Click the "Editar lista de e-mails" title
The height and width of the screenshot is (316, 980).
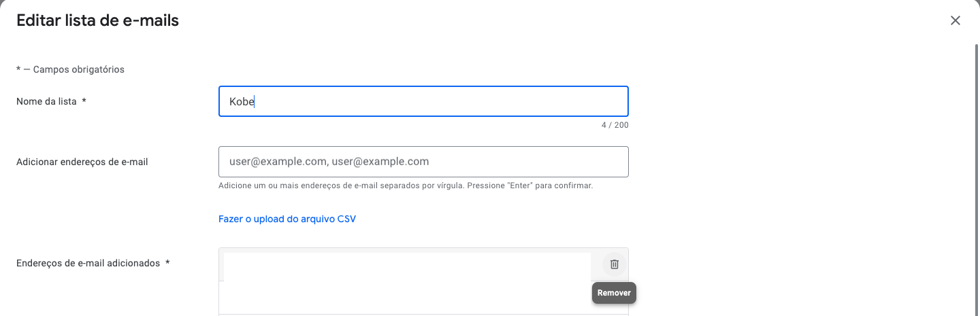pyautogui.click(x=97, y=20)
